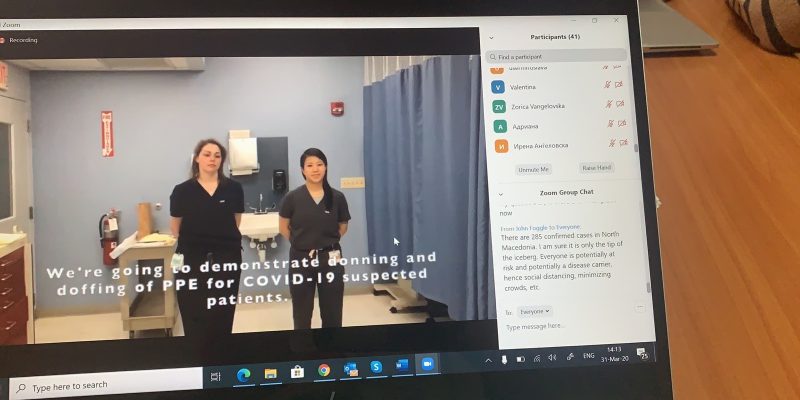Screen dimensions: 800x400
Task: Collapse the Participants panel chevron
Action: tap(491, 38)
